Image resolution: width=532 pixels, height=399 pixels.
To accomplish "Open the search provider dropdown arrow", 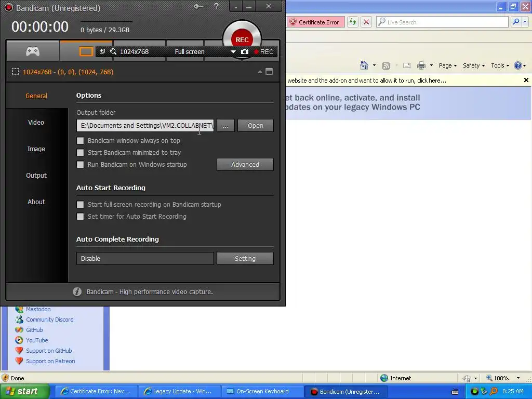I will click(525, 22).
